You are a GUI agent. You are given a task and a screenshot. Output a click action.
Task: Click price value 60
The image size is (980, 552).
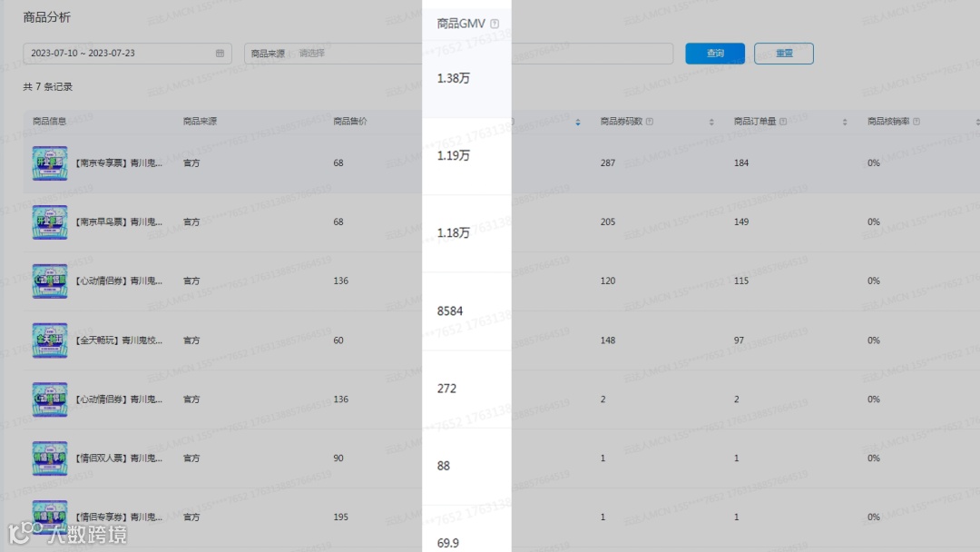338,340
